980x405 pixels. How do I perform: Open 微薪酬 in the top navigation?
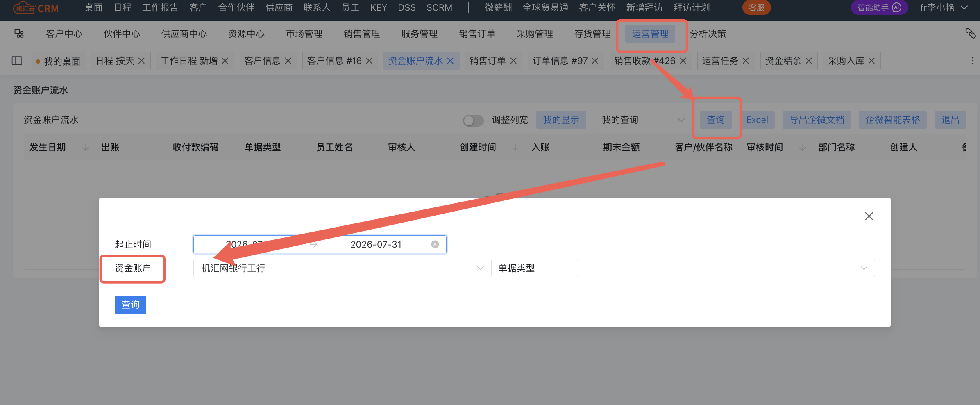click(x=498, y=7)
